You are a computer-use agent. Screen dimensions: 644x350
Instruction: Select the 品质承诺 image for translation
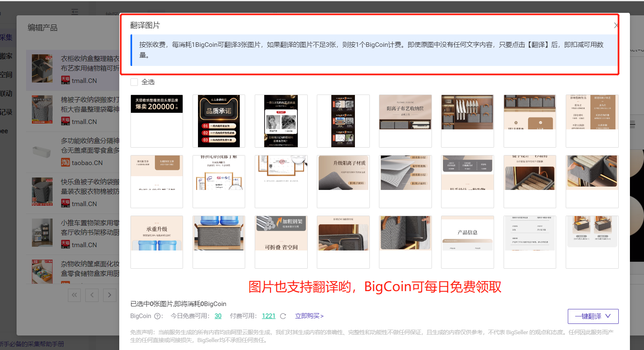pos(219,121)
